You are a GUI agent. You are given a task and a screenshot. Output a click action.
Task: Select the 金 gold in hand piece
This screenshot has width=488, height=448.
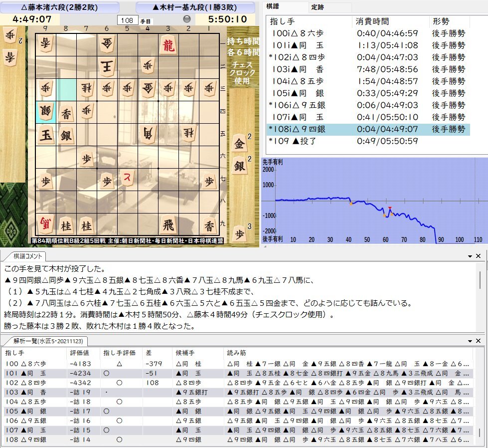click(239, 144)
